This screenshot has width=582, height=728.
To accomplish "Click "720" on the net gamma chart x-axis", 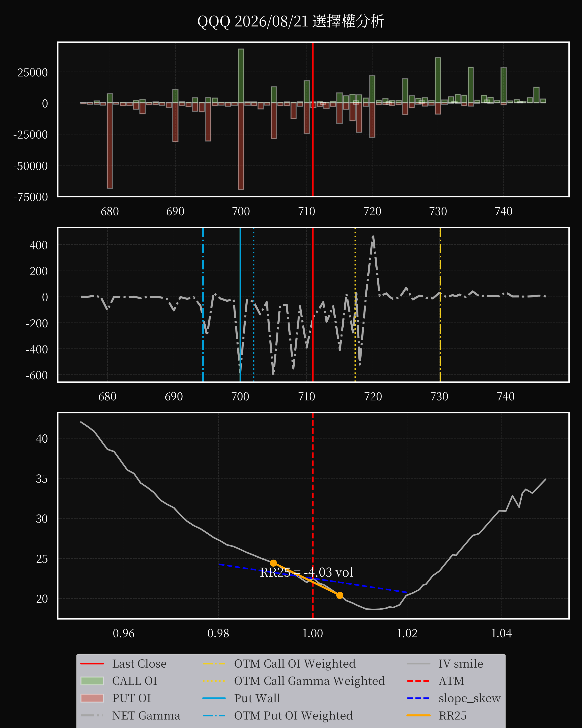I will (373, 397).
